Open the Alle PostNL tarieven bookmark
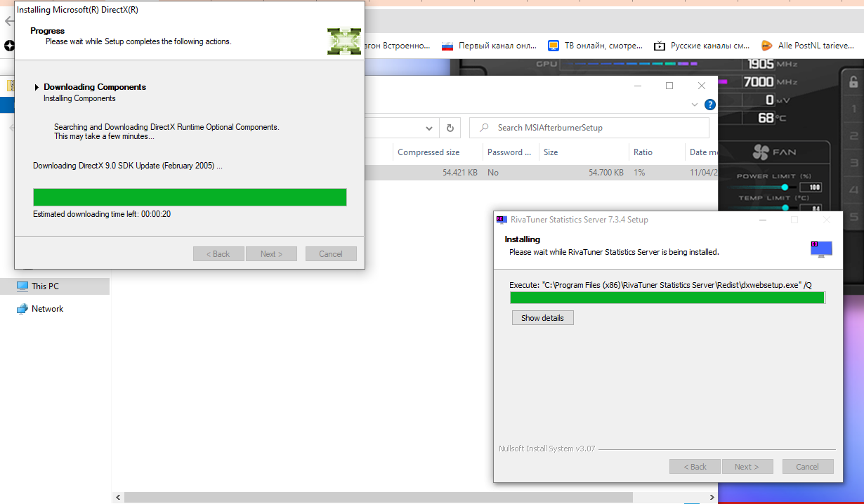 tap(808, 46)
